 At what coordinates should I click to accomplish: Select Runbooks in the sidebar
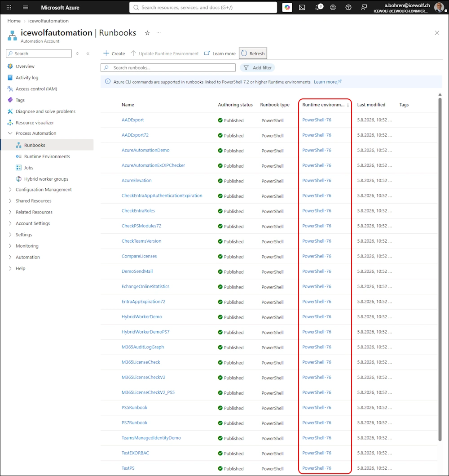(x=35, y=145)
